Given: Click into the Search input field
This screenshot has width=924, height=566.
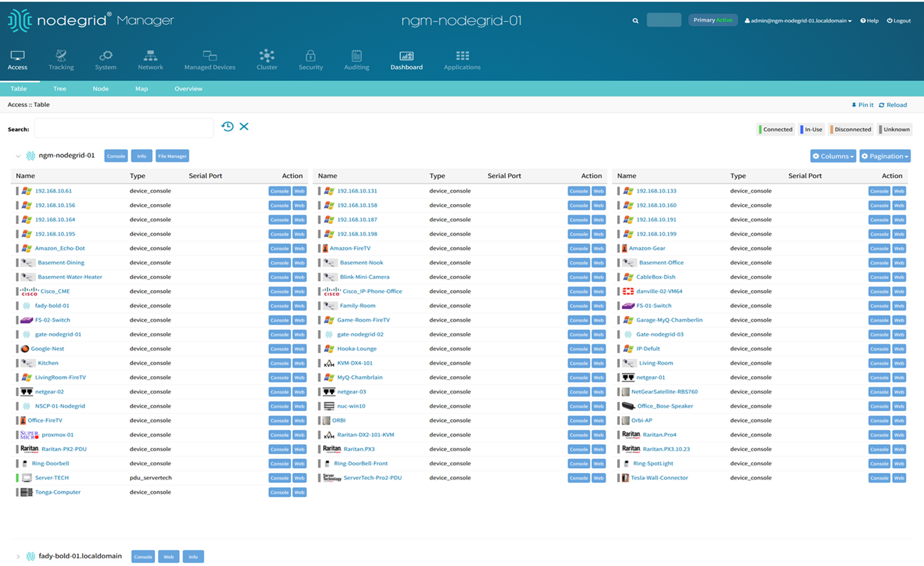Looking at the screenshot, I should (x=124, y=129).
